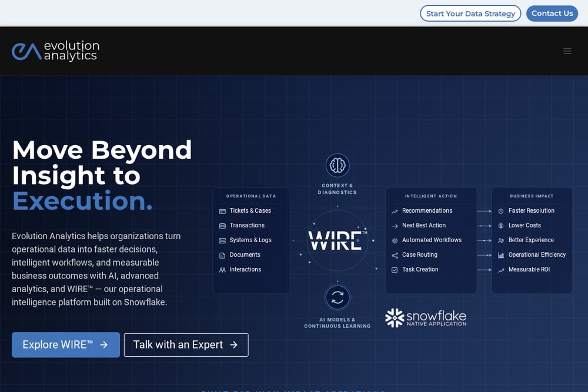Click the Better Experience person icon
This screenshot has height=392, width=588.
point(501,240)
